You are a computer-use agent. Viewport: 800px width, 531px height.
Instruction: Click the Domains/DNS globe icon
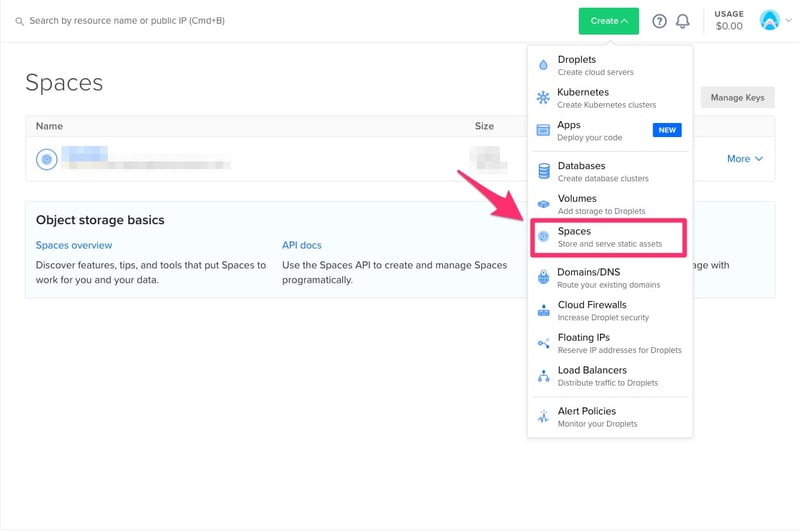543,277
